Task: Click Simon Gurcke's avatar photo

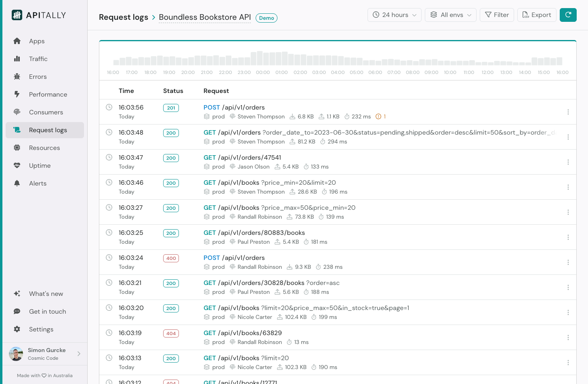Action: pyautogui.click(x=16, y=354)
